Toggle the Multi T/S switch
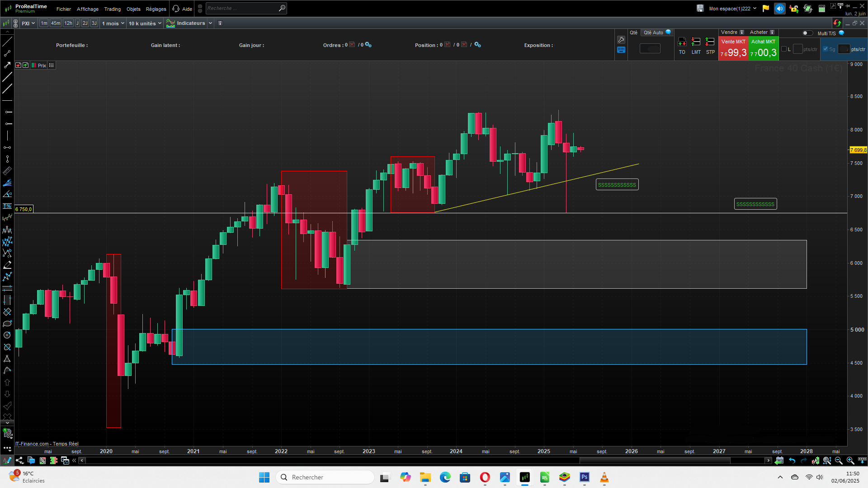 [x=807, y=33]
